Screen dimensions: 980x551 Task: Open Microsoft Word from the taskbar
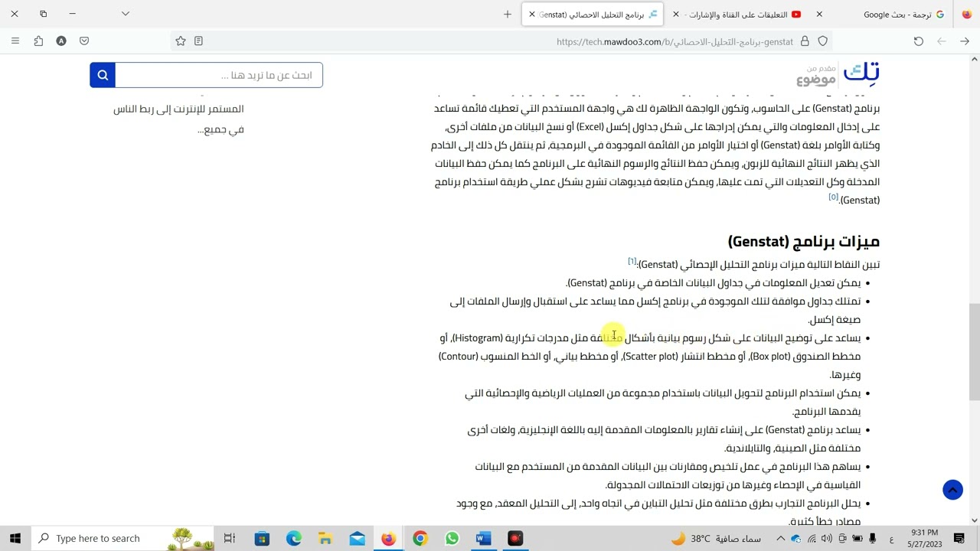(x=483, y=539)
